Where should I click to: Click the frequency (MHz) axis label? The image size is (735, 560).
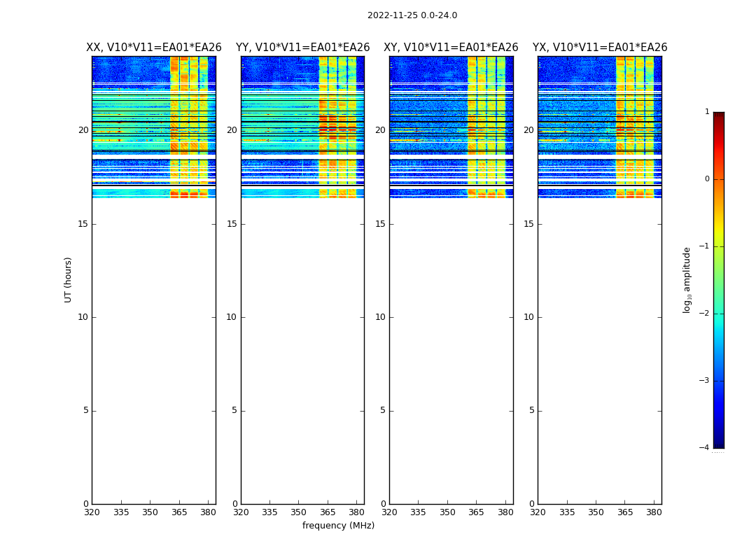point(338,525)
